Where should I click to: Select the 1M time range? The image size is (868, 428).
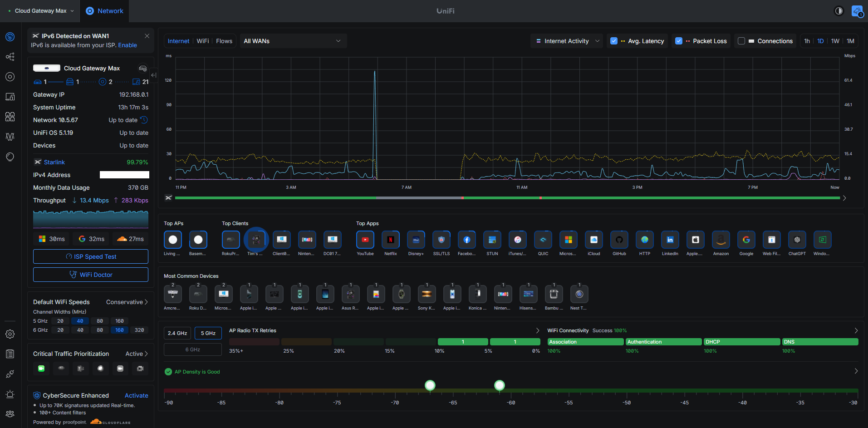click(x=850, y=41)
